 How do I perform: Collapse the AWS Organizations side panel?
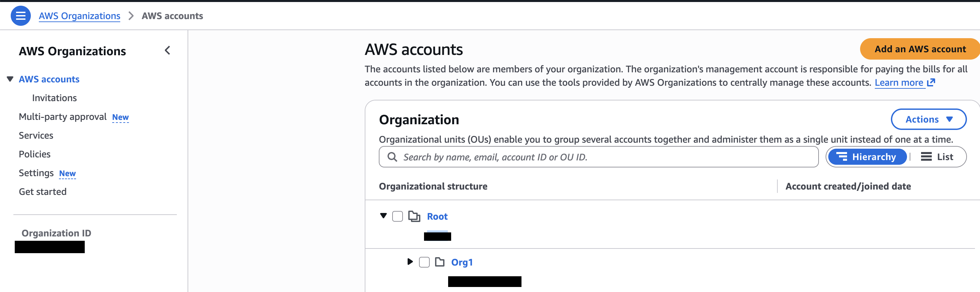(x=167, y=51)
